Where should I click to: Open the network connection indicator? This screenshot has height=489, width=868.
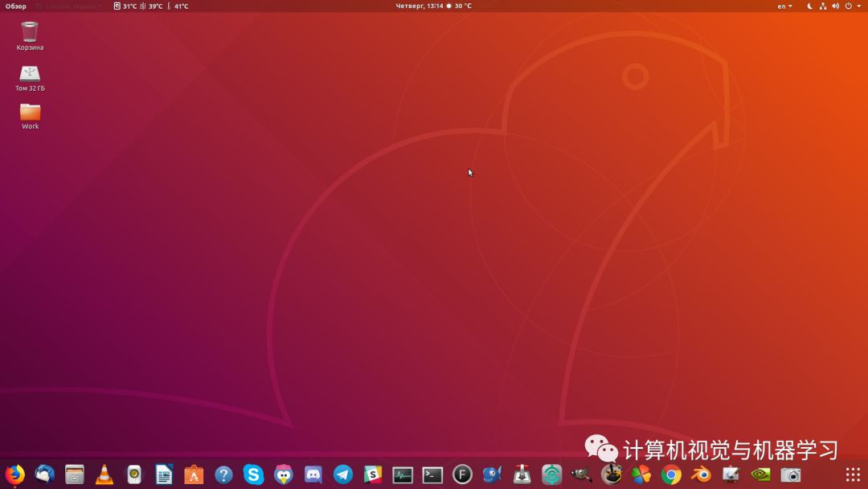823,6
